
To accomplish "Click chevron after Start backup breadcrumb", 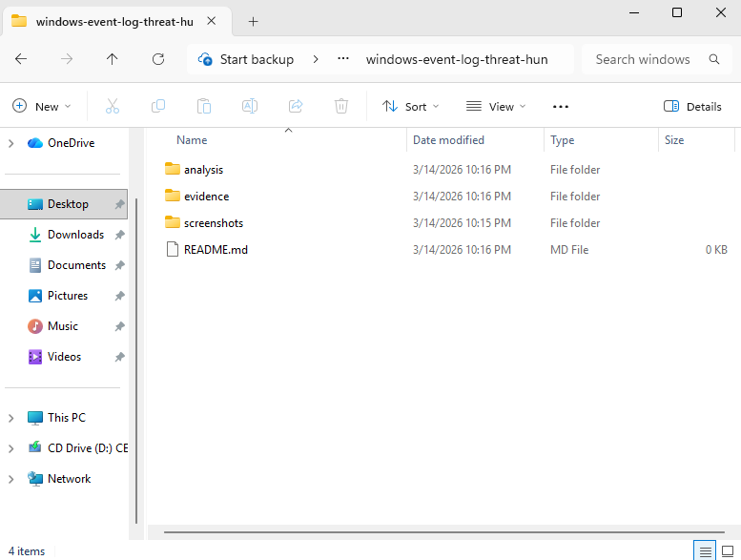I will [316, 59].
